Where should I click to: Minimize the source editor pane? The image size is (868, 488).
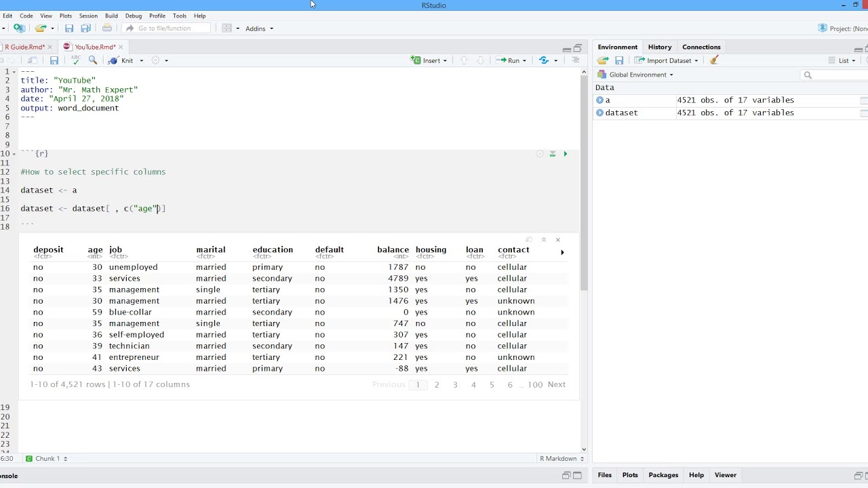click(567, 48)
